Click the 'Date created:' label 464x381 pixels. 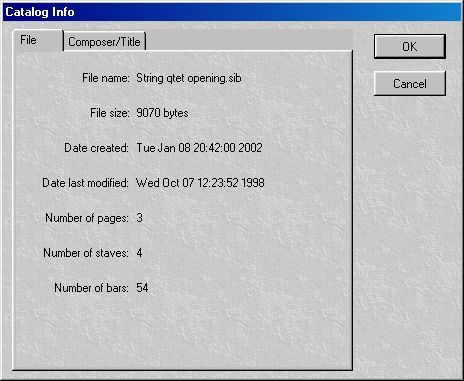click(x=96, y=148)
